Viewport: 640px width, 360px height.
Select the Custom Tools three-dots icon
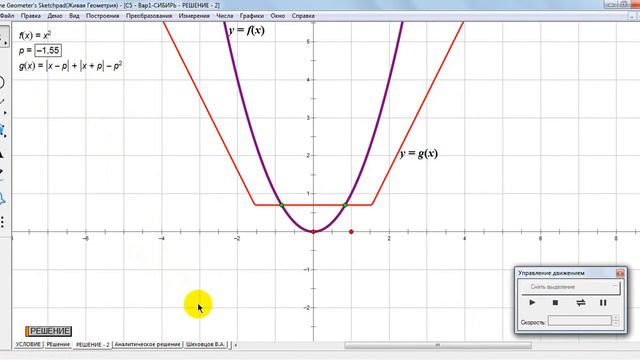(x=2, y=222)
